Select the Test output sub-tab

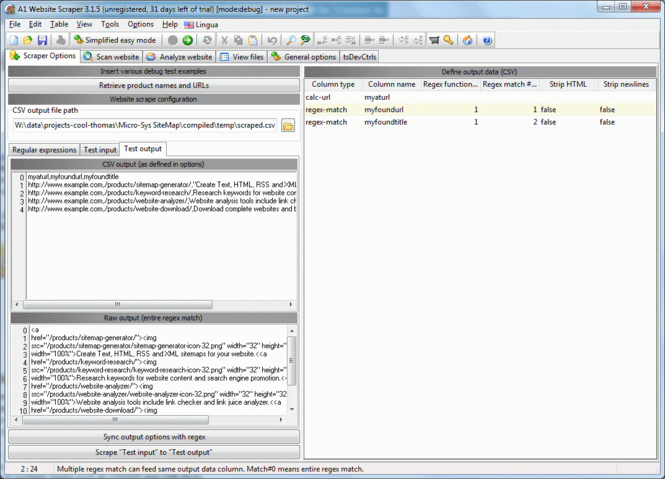pyautogui.click(x=143, y=149)
